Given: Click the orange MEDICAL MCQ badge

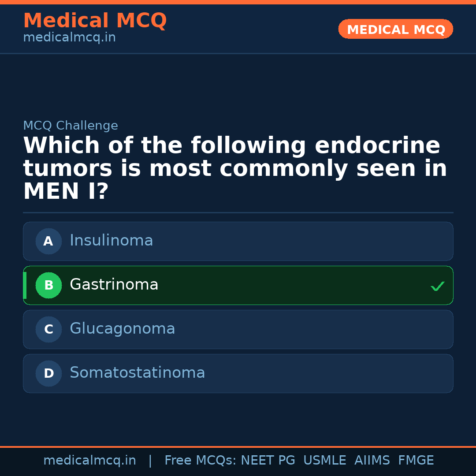Looking at the screenshot, I should click(395, 29).
